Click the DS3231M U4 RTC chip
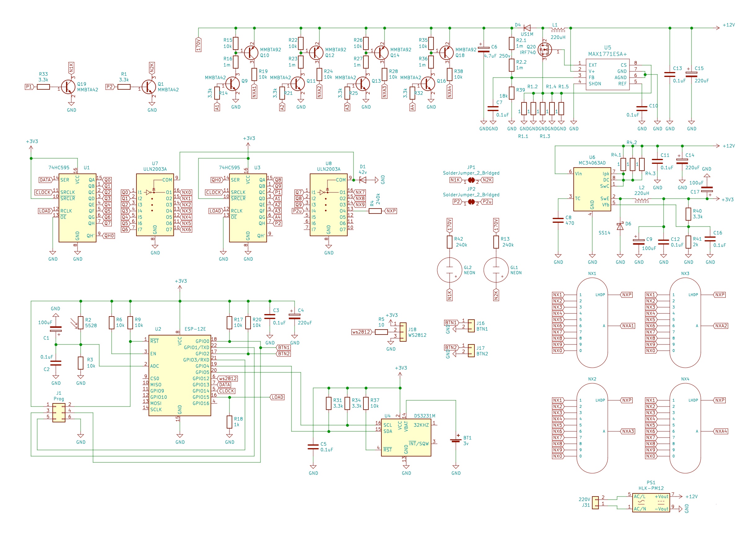756x544 pixels. coord(406,437)
